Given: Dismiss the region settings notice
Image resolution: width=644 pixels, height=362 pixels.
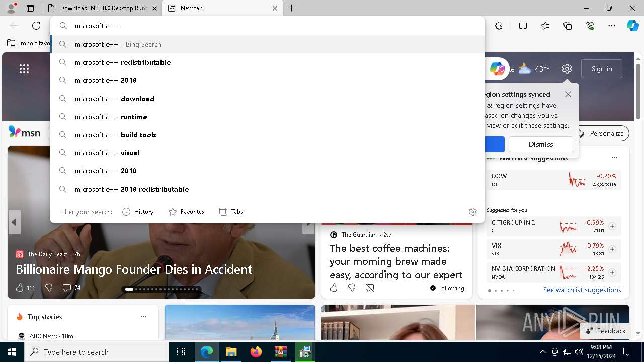Looking at the screenshot, I should pyautogui.click(x=541, y=144).
